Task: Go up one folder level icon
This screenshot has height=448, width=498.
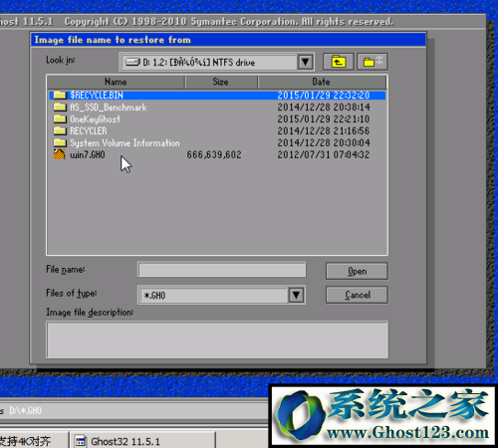Action: [x=339, y=62]
